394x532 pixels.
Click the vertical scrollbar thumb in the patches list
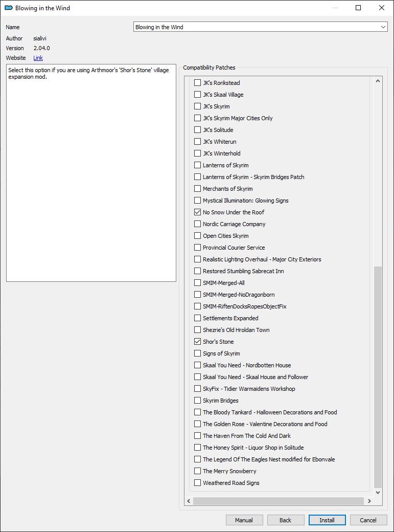click(378, 377)
